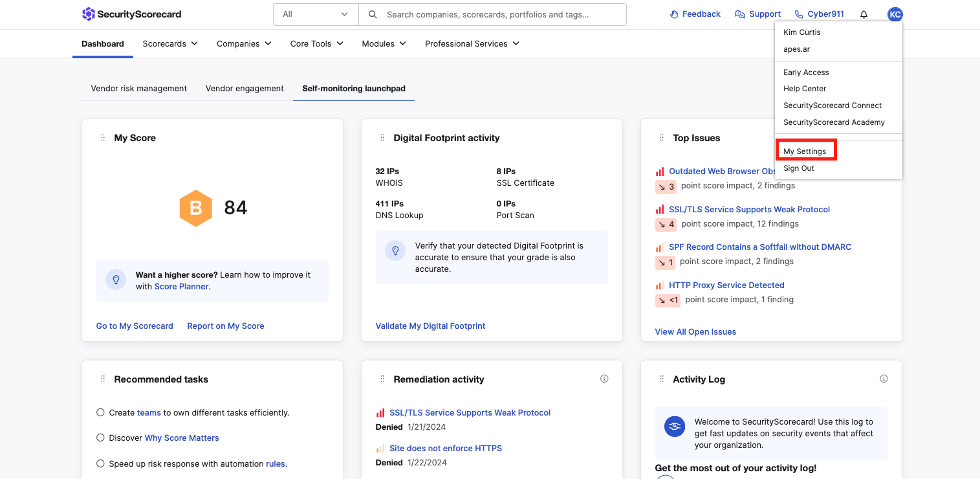Viewport: 980px width, 479px height.
Task: Choose Sign Out in user menu
Action: 799,168
